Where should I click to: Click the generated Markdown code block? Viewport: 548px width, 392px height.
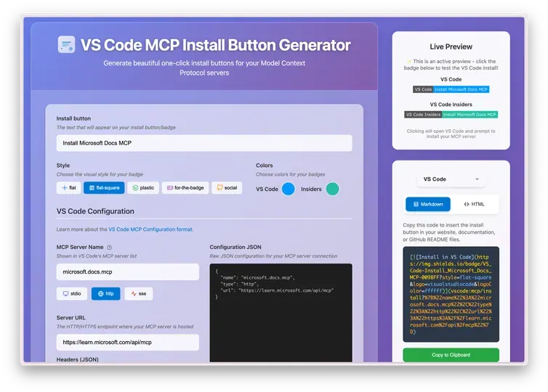point(451,294)
